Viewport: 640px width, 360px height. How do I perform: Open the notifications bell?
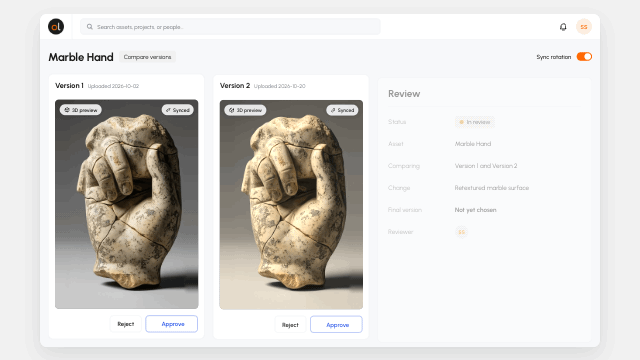563,27
